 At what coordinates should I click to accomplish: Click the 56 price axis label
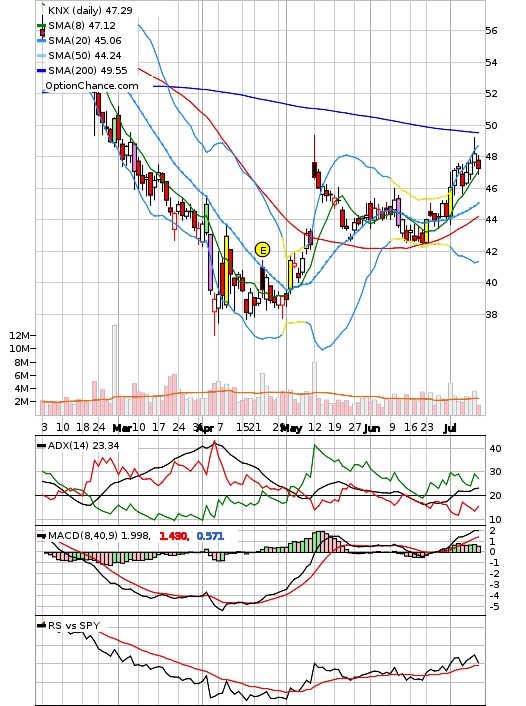(x=491, y=31)
